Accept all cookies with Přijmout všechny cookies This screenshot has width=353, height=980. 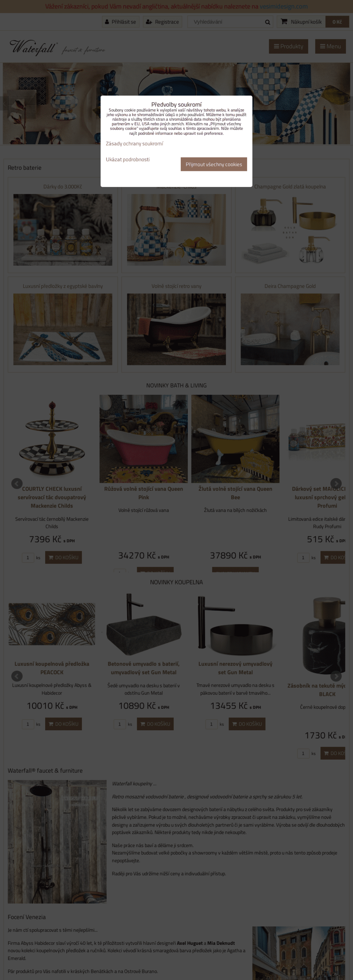click(x=214, y=164)
